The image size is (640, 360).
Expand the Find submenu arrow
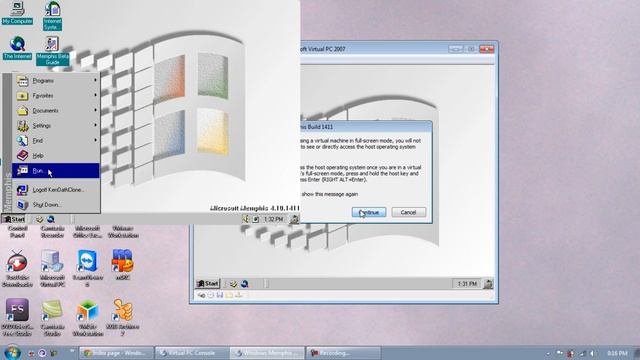point(95,140)
